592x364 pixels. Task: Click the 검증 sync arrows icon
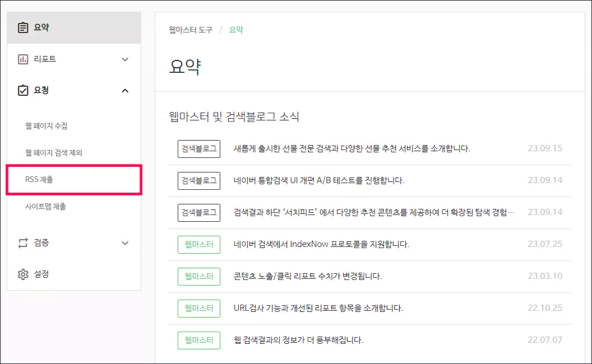tap(22, 242)
